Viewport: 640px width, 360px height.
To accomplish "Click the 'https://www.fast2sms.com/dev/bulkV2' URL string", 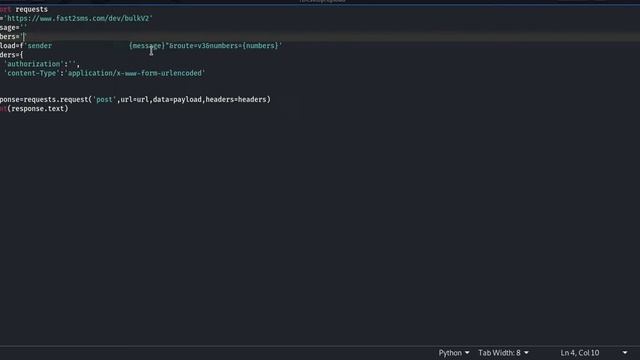I will coord(78,18).
